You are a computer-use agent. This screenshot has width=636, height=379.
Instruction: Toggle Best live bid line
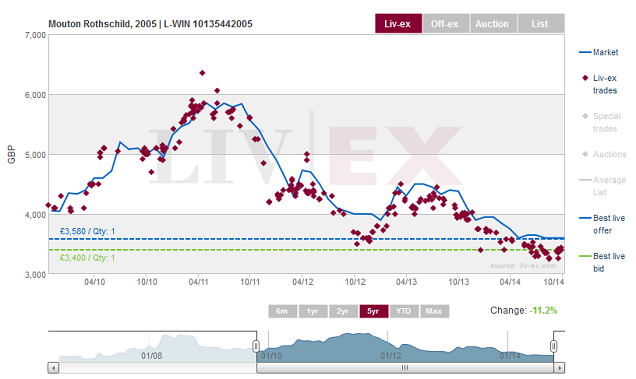(602, 262)
